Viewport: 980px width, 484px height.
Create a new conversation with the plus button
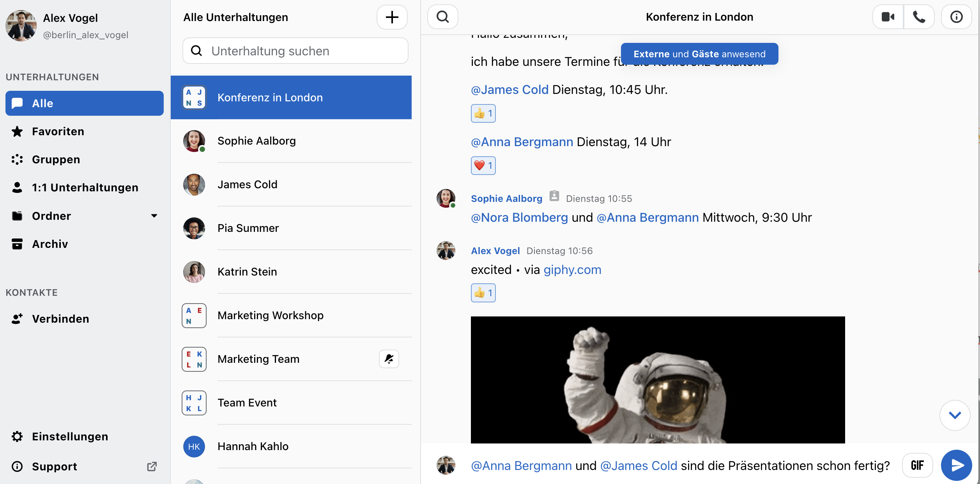coord(392,17)
